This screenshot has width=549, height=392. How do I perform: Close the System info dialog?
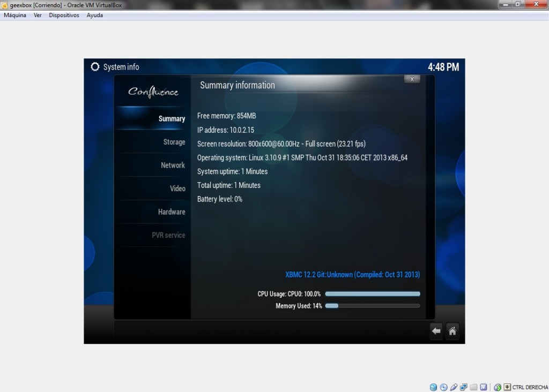click(x=412, y=79)
